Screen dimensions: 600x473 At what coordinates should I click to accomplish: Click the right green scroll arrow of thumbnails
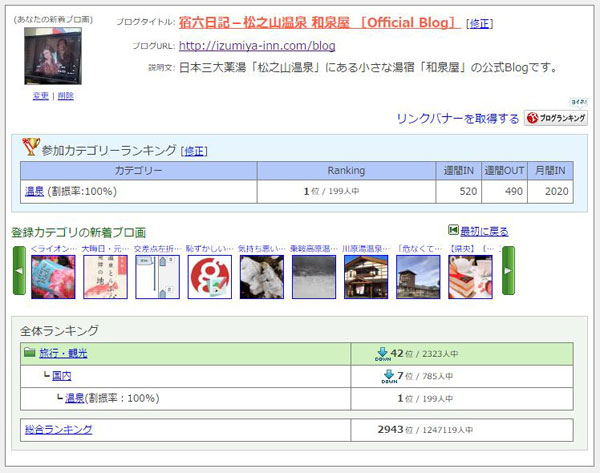pyautogui.click(x=508, y=270)
